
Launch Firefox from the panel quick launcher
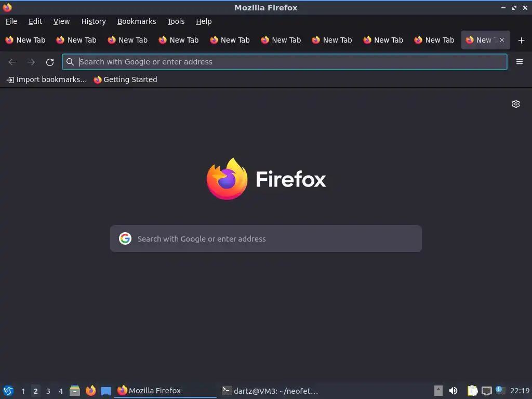pos(90,391)
